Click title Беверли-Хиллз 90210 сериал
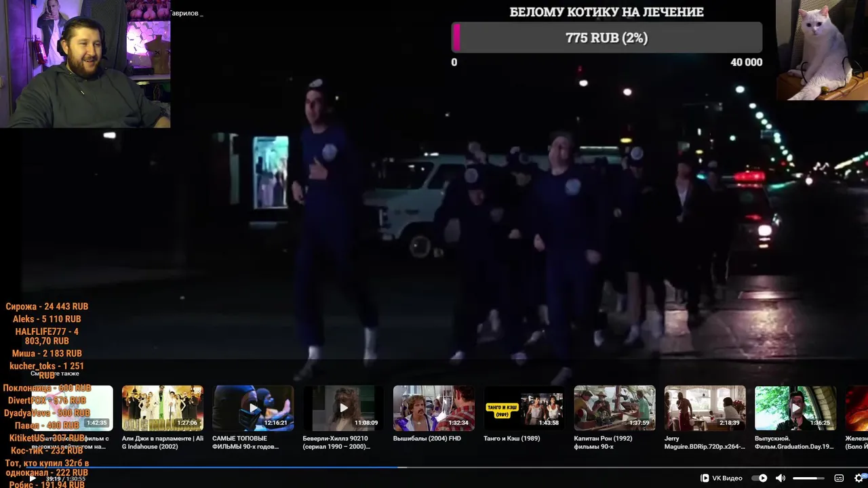 coord(336,443)
